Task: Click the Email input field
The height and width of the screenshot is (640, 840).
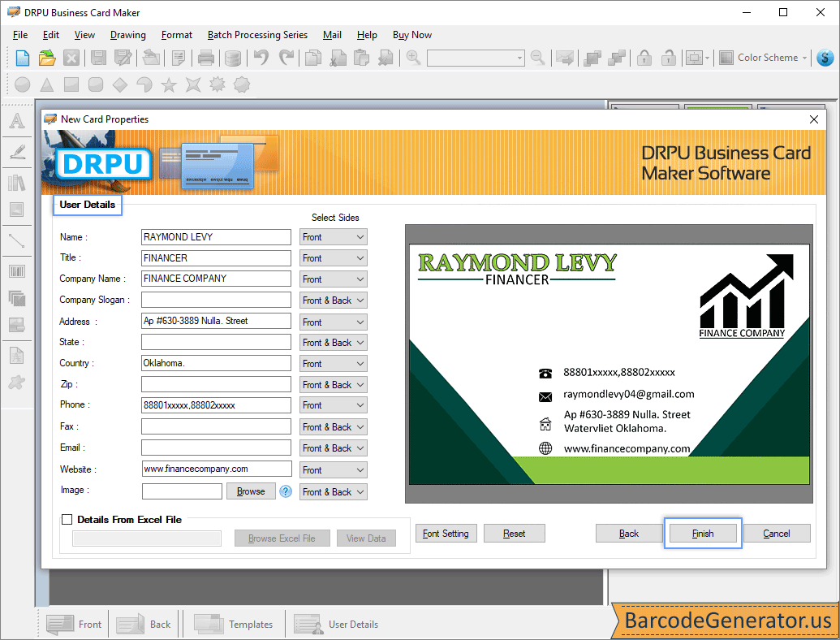Action: coord(216,448)
